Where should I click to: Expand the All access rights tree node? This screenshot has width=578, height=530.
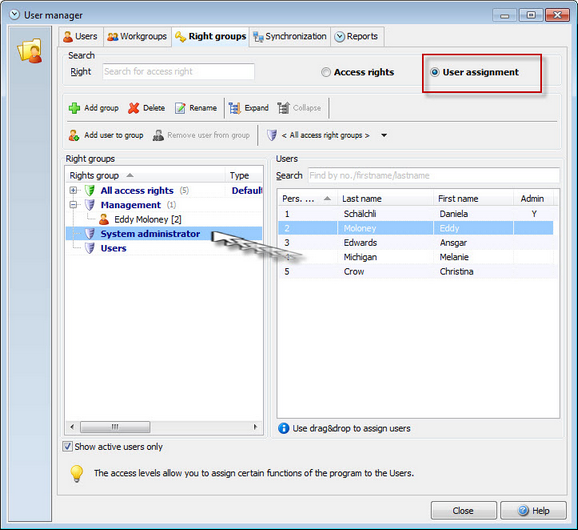(73, 191)
